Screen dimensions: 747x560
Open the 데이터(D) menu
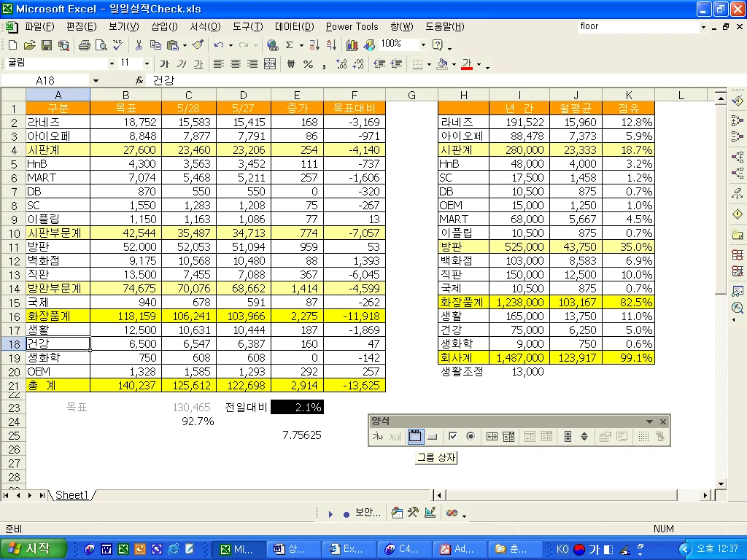click(295, 27)
